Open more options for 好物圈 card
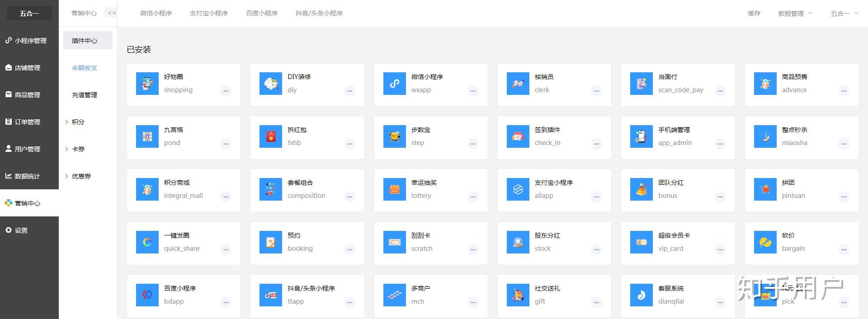 226,91
